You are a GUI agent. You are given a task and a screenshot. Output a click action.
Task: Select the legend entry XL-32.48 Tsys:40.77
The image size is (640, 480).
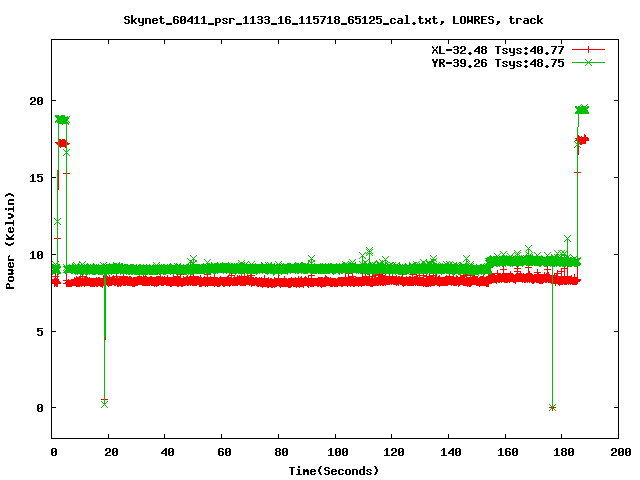pyautogui.click(x=498, y=50)
